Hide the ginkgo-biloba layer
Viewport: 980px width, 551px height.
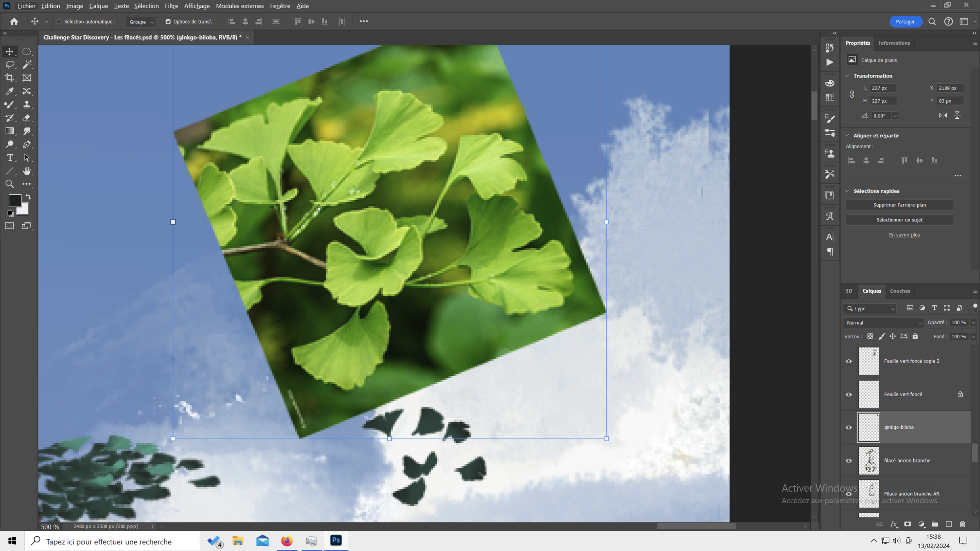(849, 428)
